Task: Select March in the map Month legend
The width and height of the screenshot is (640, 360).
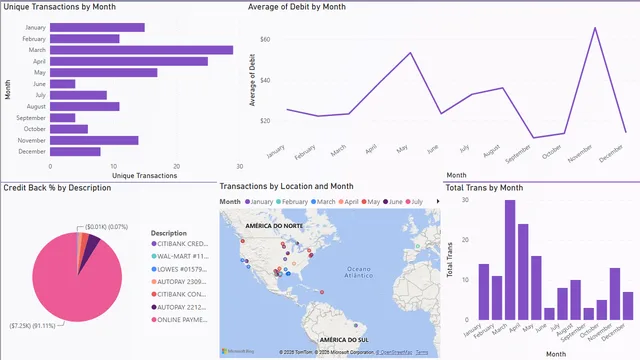Action: pyautogui.click(x=323, y=202)
